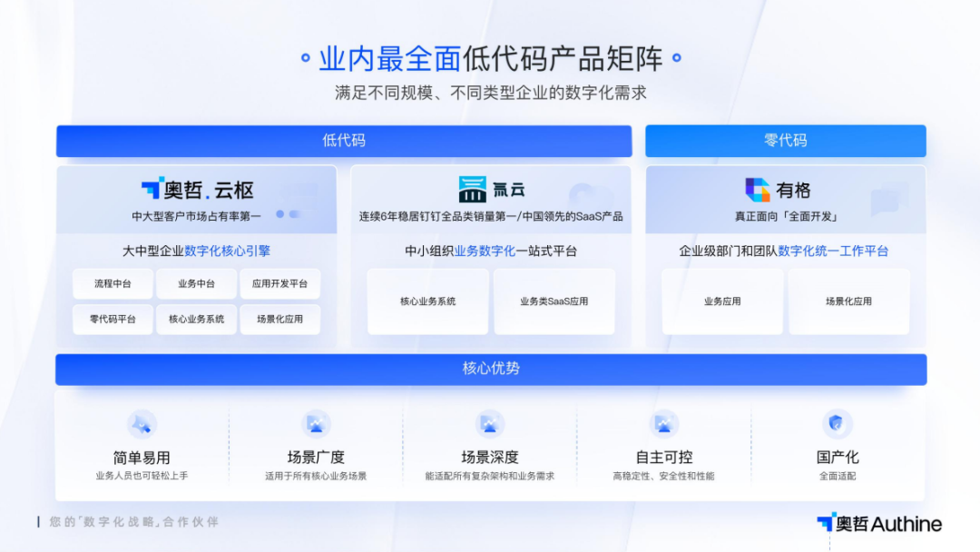This screenshot has width=980, height=552.
Task: Click the 氚云 product logo icon
Action: point(472,190)
